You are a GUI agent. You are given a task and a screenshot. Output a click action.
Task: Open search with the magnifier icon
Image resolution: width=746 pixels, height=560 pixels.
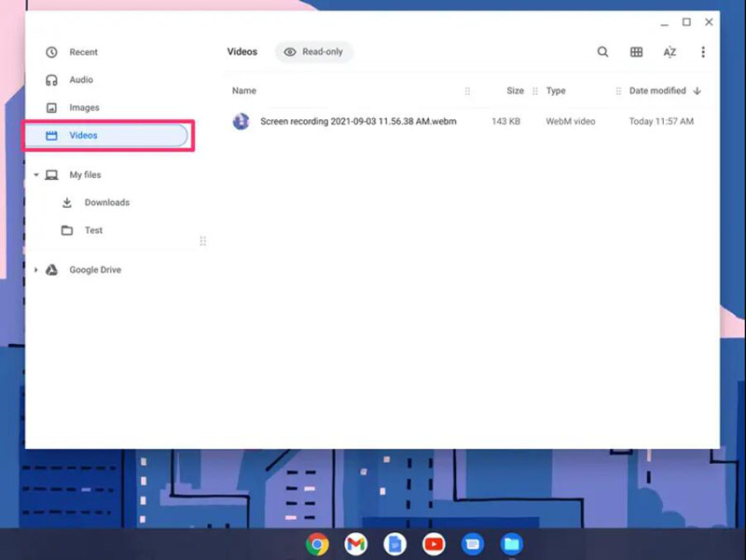(x=602, y=52)
